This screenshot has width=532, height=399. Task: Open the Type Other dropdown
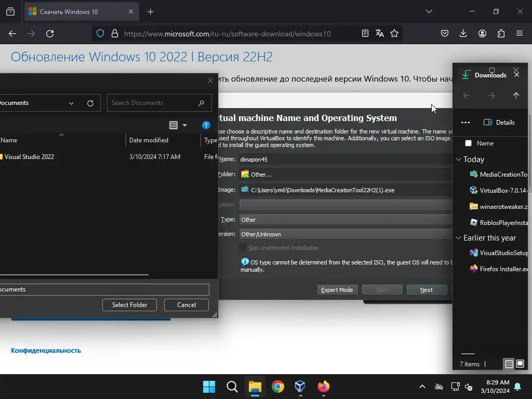pyautogui.click(x=345, y=220)
